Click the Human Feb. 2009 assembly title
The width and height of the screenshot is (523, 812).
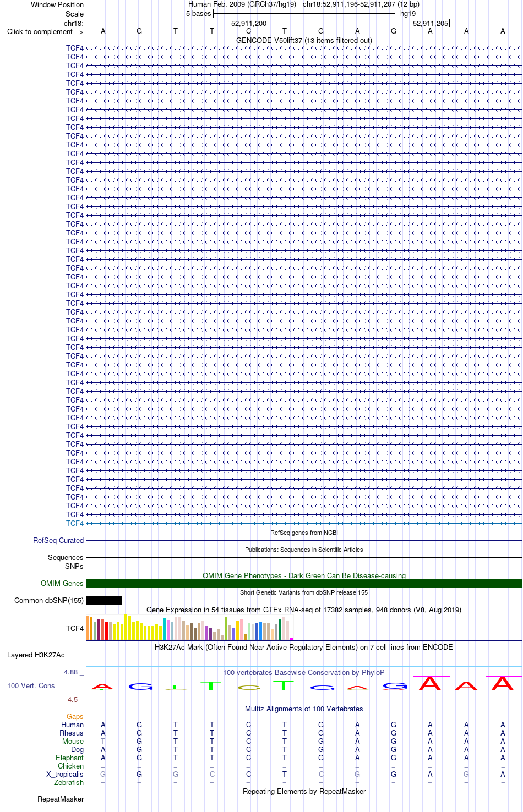coord(242,4)
